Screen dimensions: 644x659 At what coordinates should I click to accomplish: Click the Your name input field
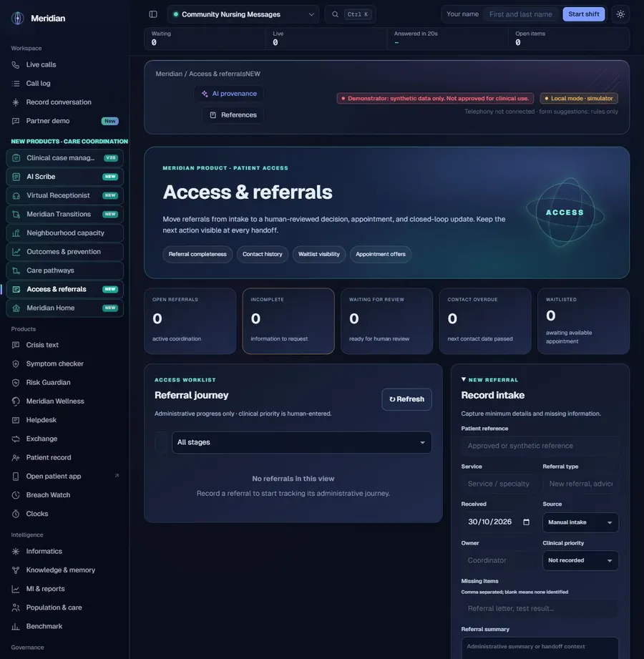click(521, 14)
